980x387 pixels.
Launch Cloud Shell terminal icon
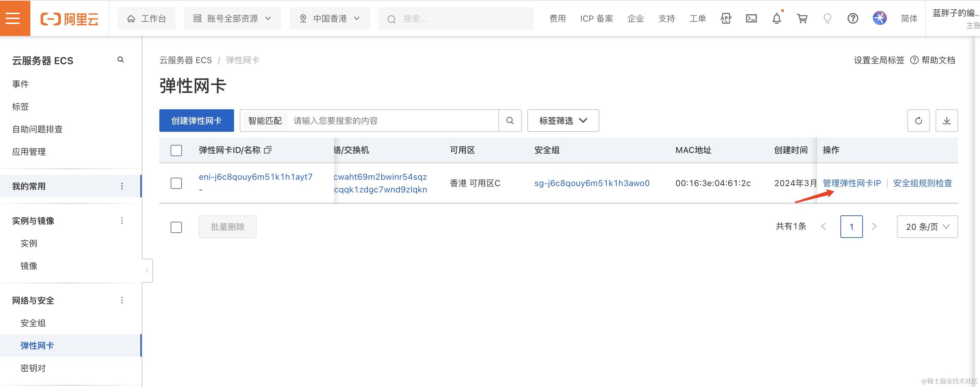[x=751, y=18]
